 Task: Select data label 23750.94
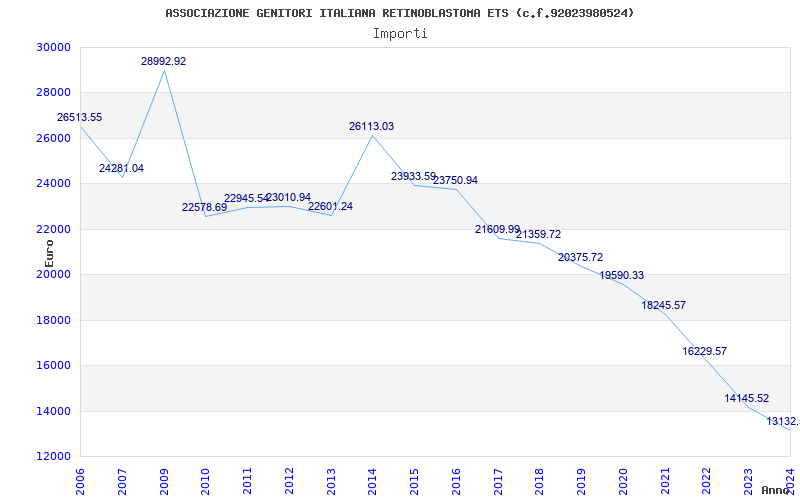tap(456, 180)
